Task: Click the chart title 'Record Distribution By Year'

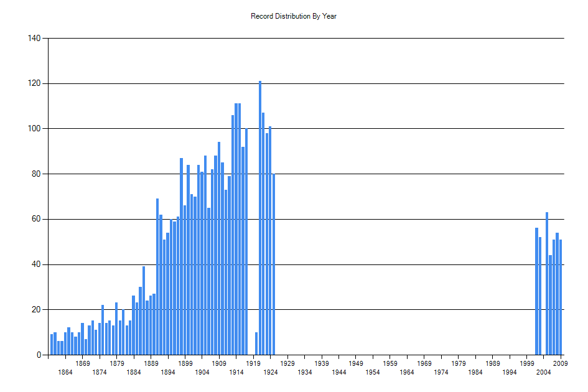Action: point(293,16)
